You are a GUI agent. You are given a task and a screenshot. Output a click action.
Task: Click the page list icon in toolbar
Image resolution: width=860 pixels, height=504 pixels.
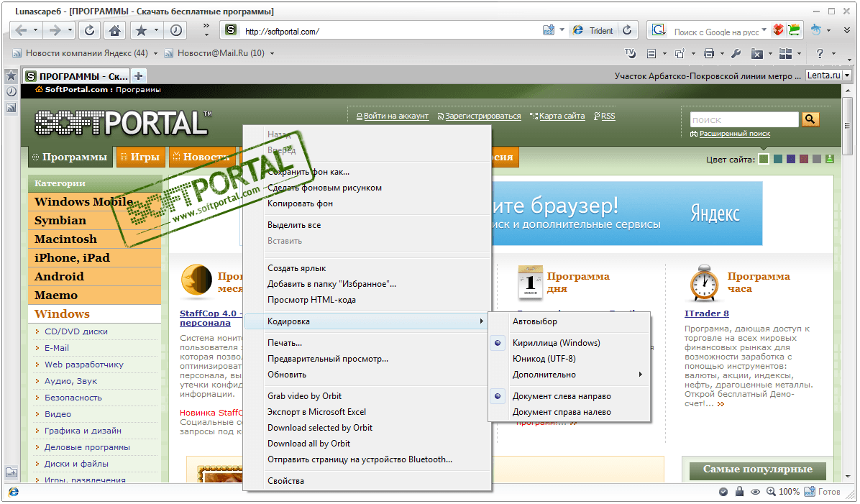[651, 53]
